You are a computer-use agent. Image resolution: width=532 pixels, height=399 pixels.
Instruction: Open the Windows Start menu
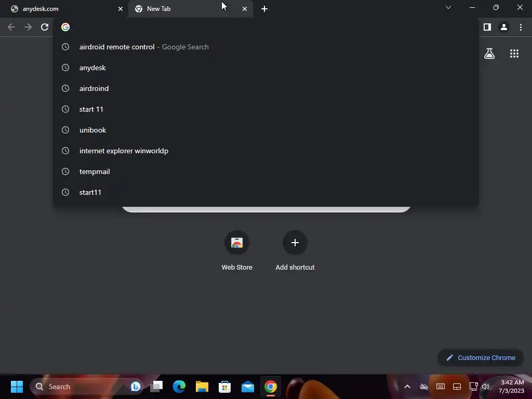[x=17, y=387]
